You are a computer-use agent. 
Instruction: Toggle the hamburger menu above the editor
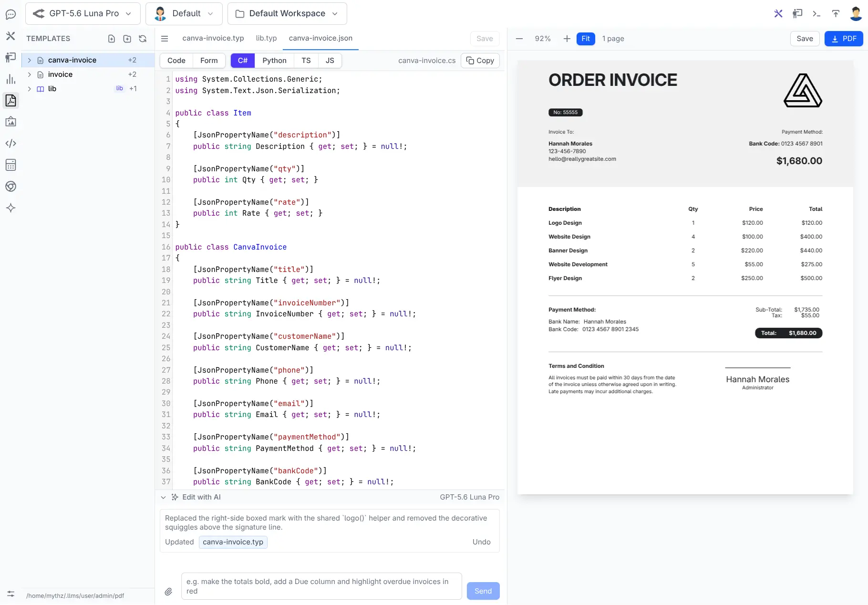click(165, 39)
